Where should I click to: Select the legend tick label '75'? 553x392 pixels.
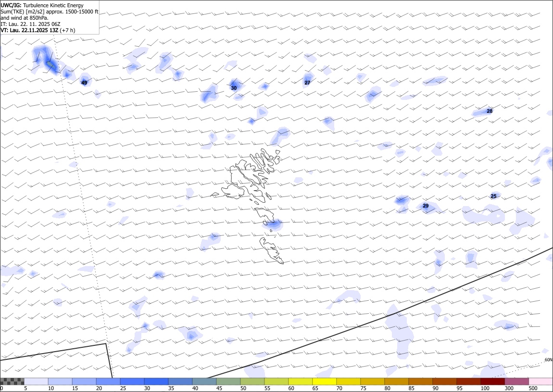coord(363,388)
